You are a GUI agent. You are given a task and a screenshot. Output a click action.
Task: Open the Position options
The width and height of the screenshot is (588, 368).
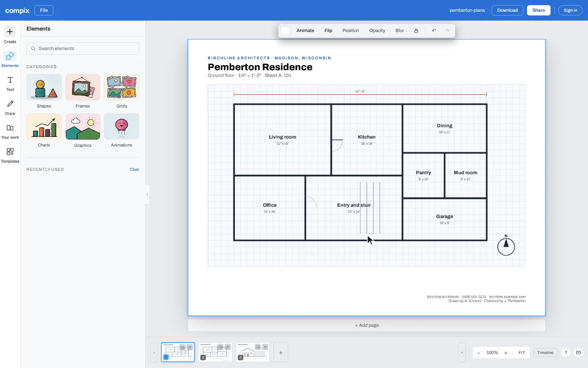(x=351, y=31)
